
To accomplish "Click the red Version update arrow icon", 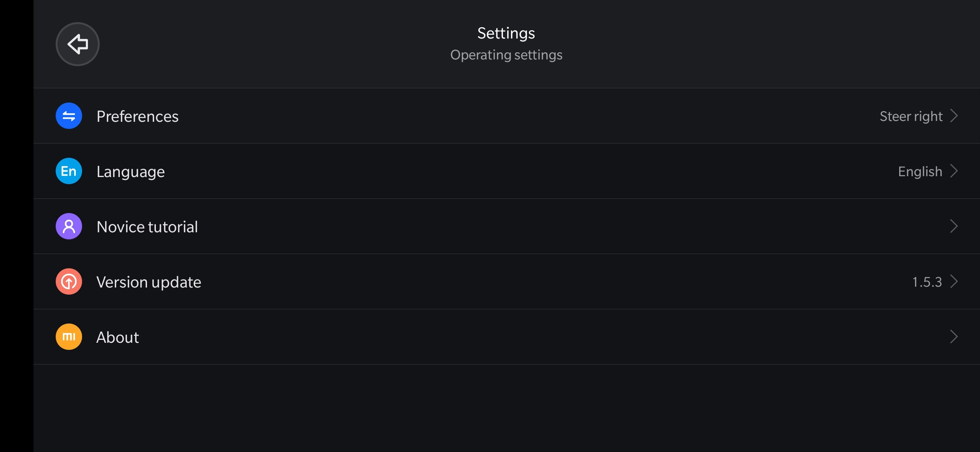I will coord(69,282).
